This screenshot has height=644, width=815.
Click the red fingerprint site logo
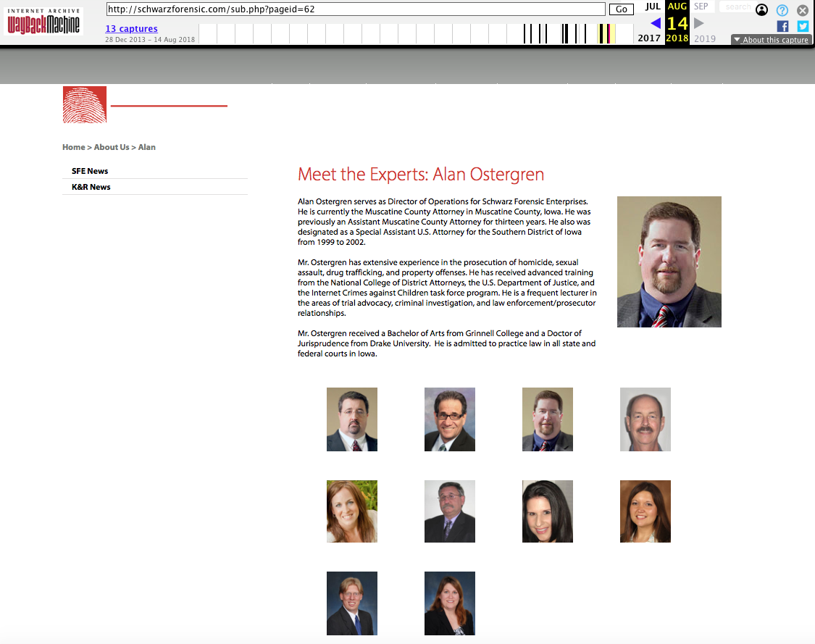coord(85,104)
